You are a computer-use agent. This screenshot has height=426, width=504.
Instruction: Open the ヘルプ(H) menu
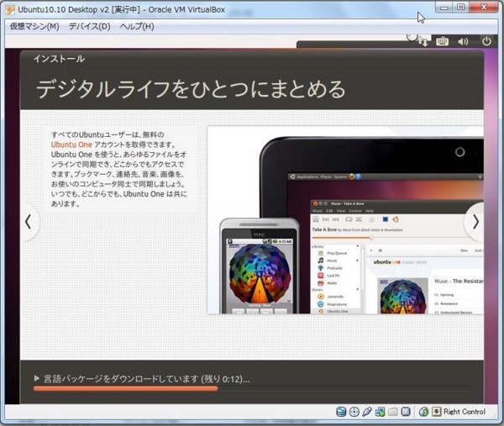[137, 26]
